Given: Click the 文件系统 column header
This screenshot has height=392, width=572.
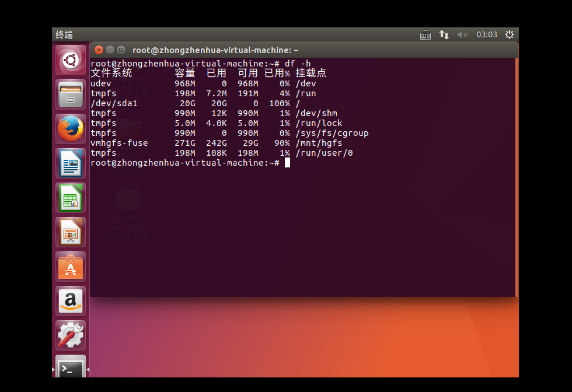Looking at the screenshot, I should 111,73.
